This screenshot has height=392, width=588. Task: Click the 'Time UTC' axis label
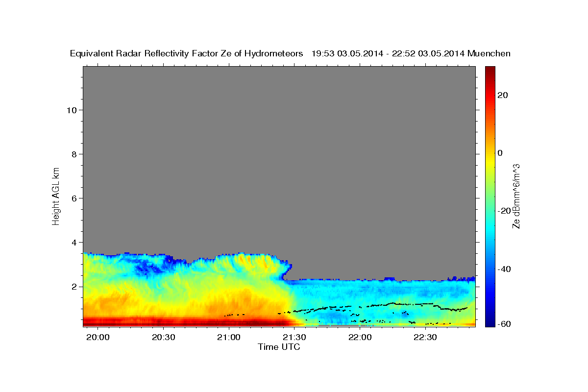click(x=279, y=347)
